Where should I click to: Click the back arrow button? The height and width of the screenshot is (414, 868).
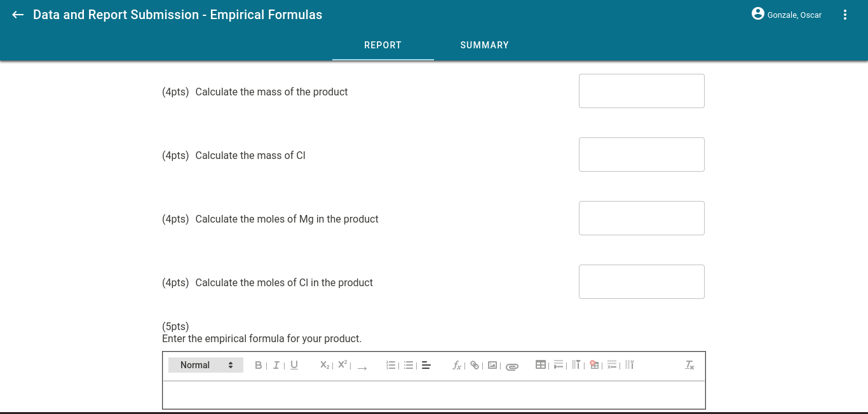point(17,14)
